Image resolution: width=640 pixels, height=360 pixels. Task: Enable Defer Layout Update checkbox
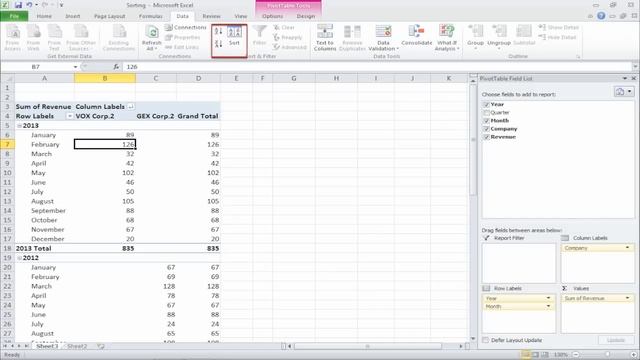[x=485, y=340]
